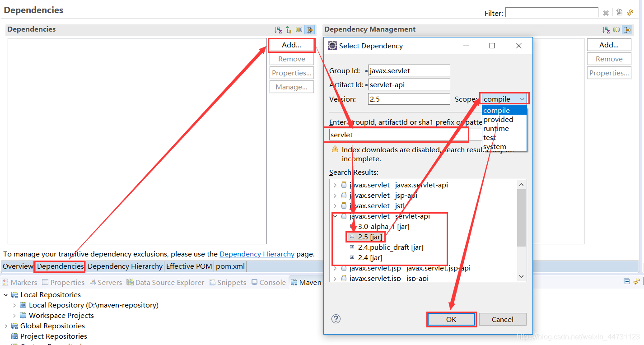Image resolution: width=644 pixels, height=345 pixels.
Task: Click the Group Id input field
Action: (409, 70)
